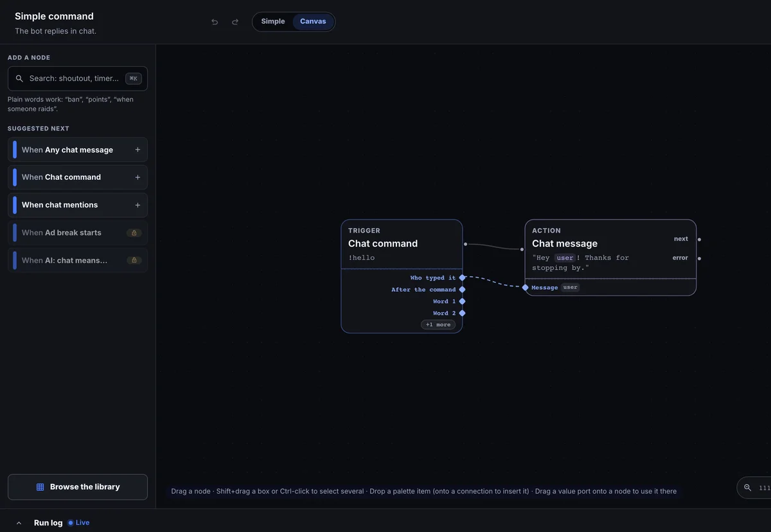Click the Run log label
Viewport: 771px width, 532px height.
click(x=48, y=523)
